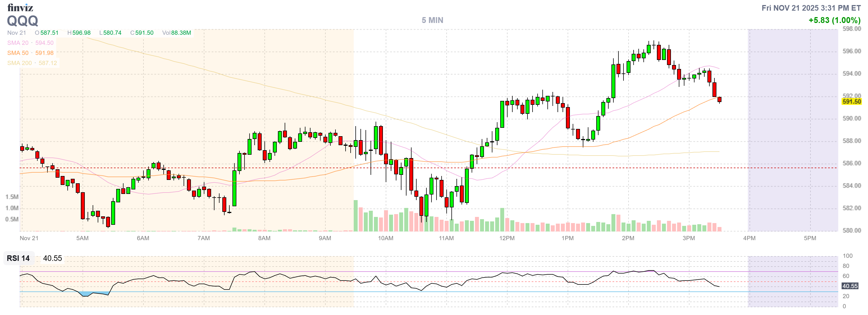Image resolution: width=868 pixels, height=315 pixels.
Task: Click the QQQ ticker symbol title
Action: pyautogui.click(x=22, y=21)
